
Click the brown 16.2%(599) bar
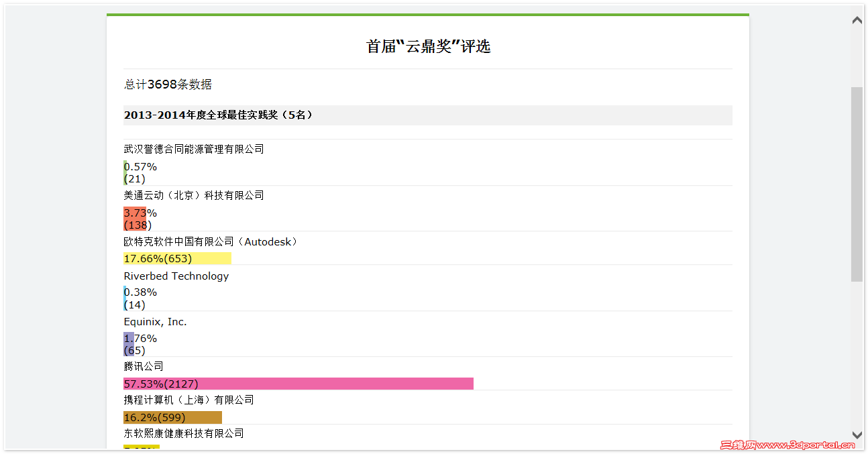[172, 417]
